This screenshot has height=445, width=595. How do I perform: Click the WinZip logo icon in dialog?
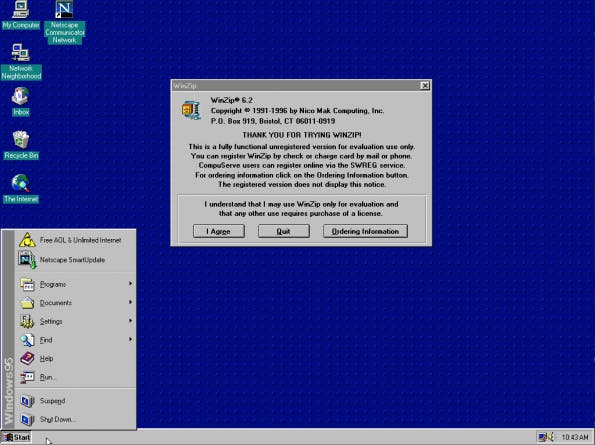tap(191, 110)
